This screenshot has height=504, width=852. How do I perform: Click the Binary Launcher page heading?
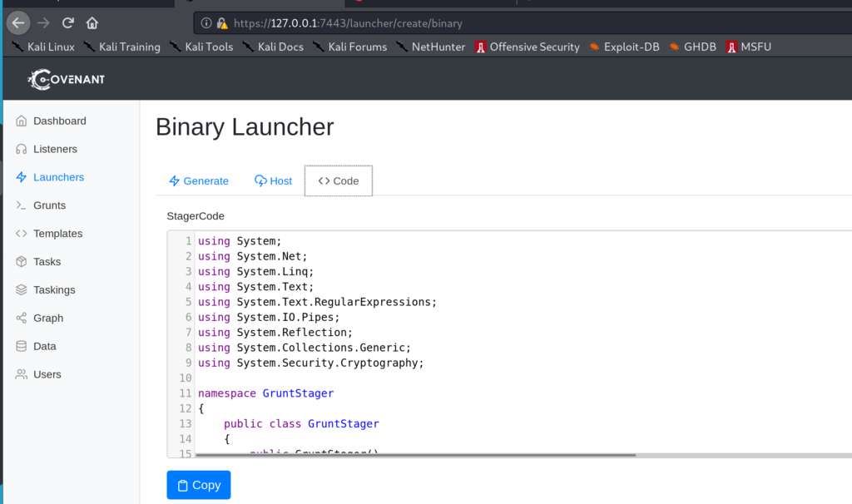(245, 127)
